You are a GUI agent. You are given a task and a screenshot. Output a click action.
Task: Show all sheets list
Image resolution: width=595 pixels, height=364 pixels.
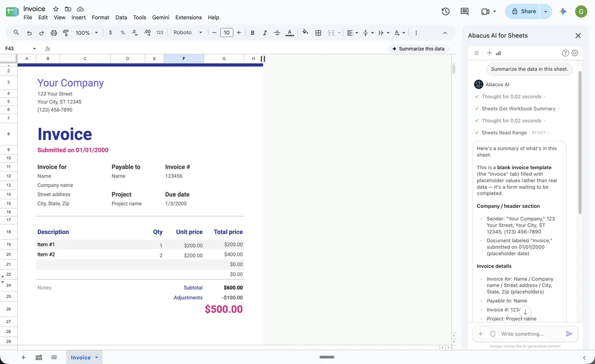54,358
